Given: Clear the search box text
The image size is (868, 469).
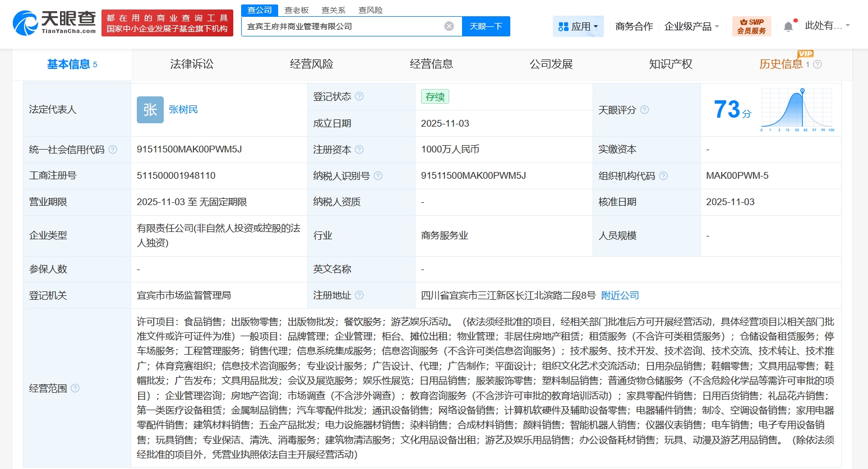Looking at the screenshot, I should point(449,26).
